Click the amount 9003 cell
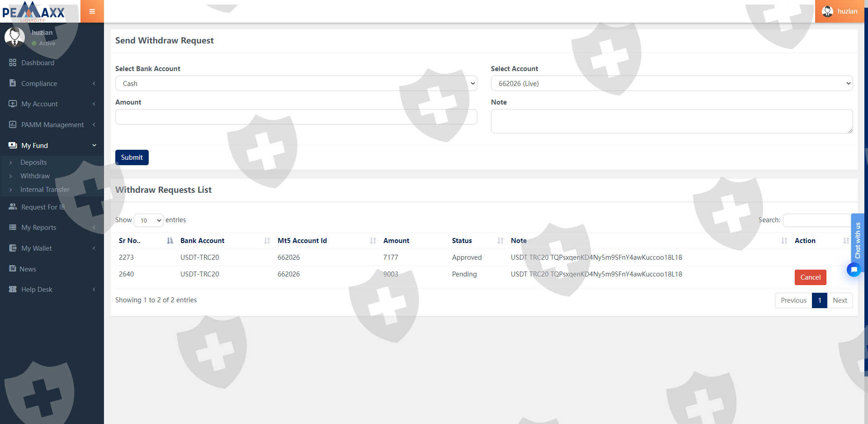The width and height of the screenshot is (868, 424). point(391,274)
